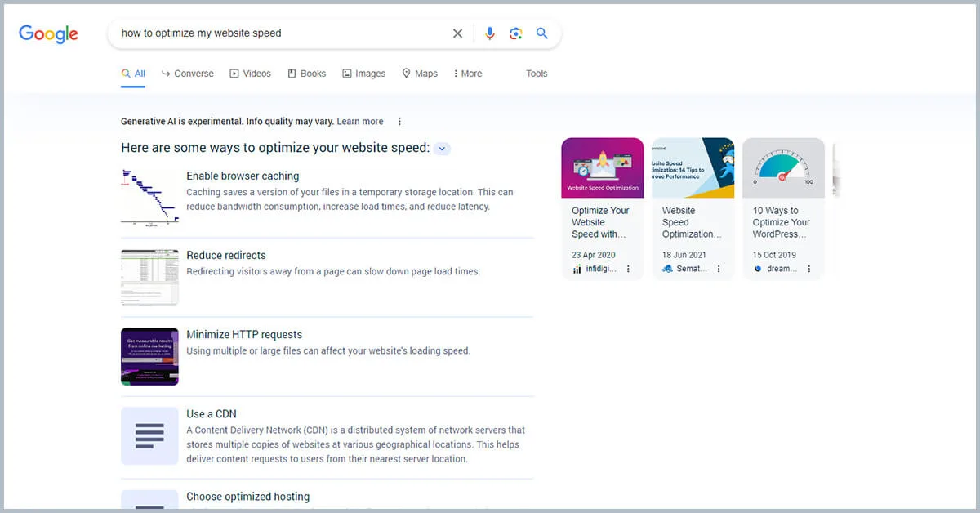The image size is (980, 513).
Task: Click the Sematext source favicon
Action: 667,269
